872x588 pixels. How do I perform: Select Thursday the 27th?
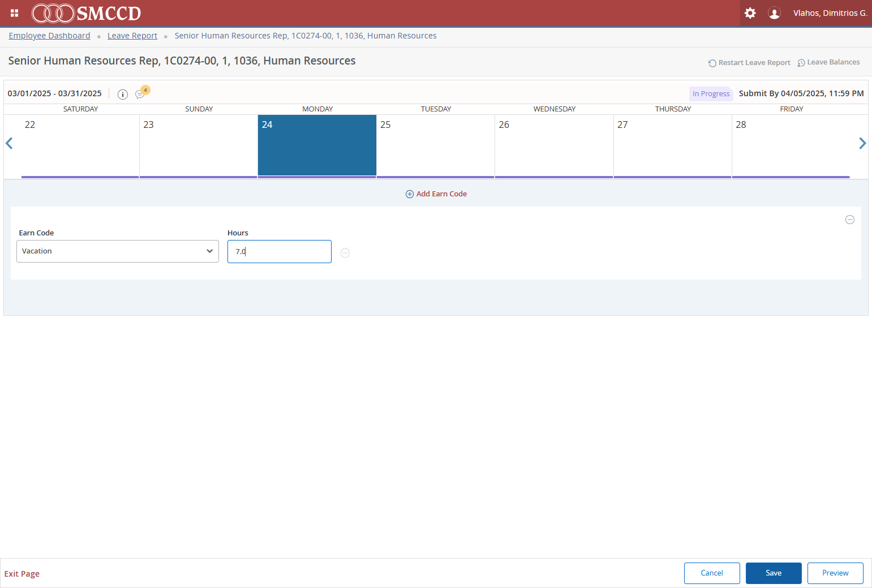click(x=673, y=146)
